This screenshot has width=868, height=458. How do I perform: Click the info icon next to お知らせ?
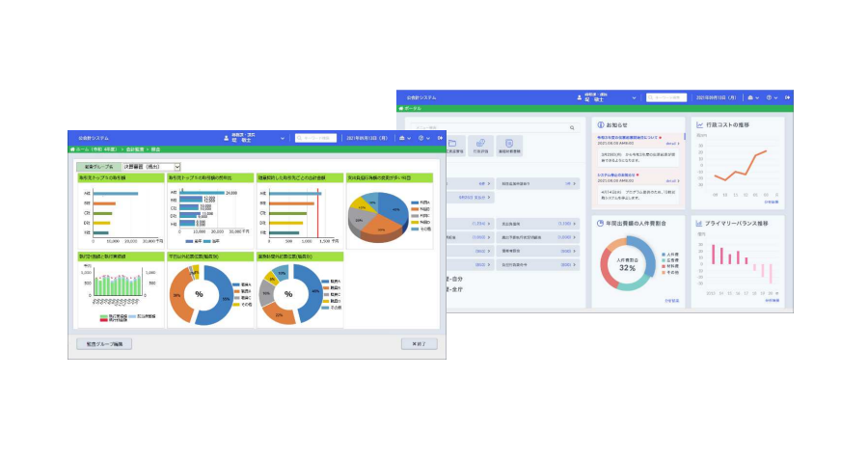tap(599, 124)
